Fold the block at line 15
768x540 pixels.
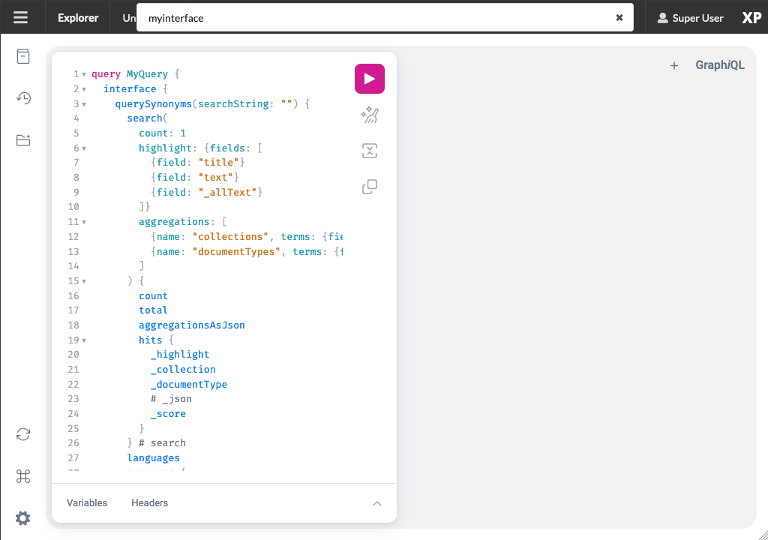[x=84, y=281]
